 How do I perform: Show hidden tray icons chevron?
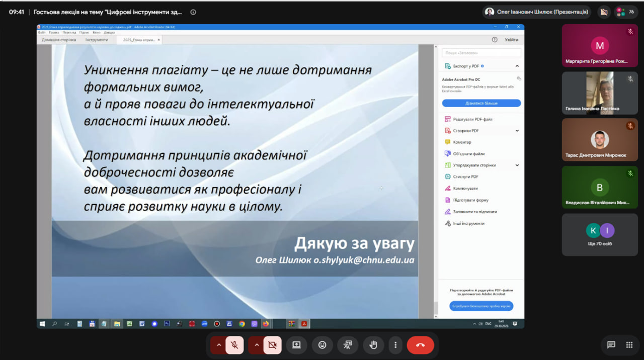(474, 324)
